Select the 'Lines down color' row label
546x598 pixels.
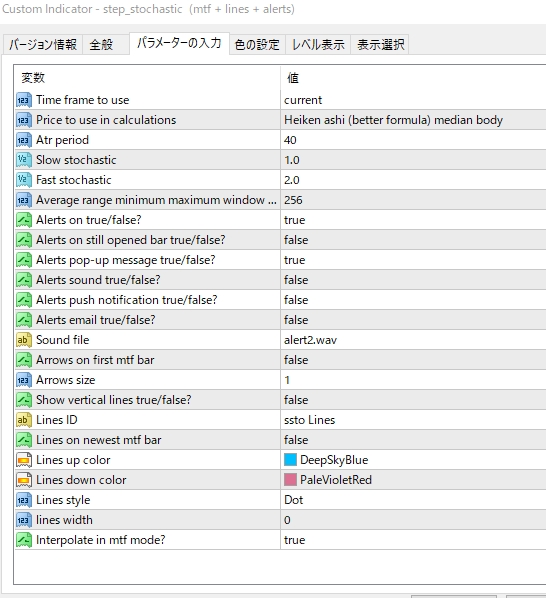(x=81, y=480)
